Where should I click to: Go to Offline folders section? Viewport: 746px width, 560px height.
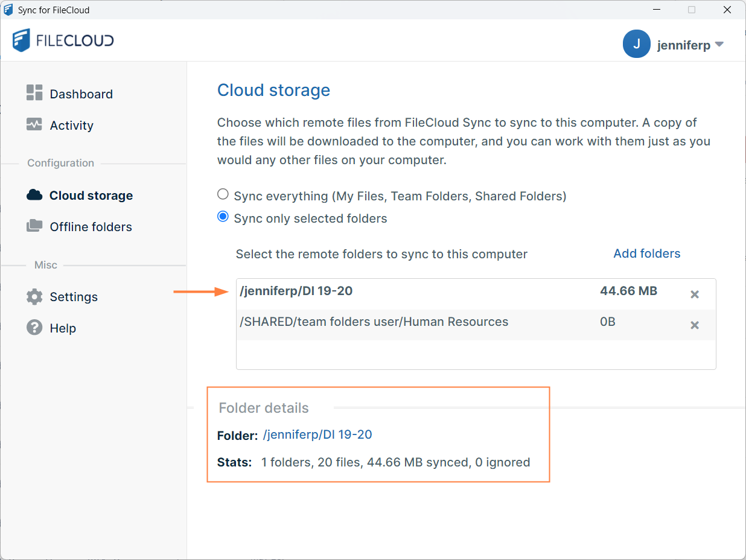[91, 227]
